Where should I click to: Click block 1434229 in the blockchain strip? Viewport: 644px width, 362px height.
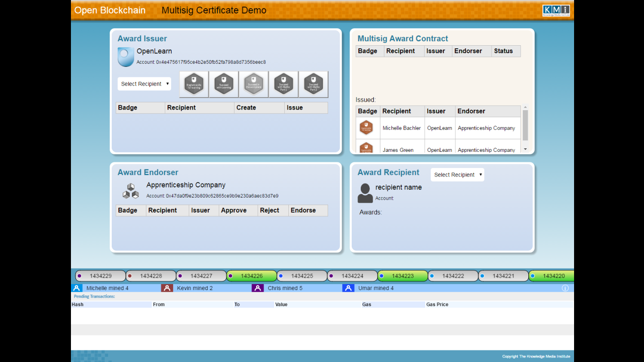pyautogui.click(x=101, y=276)
